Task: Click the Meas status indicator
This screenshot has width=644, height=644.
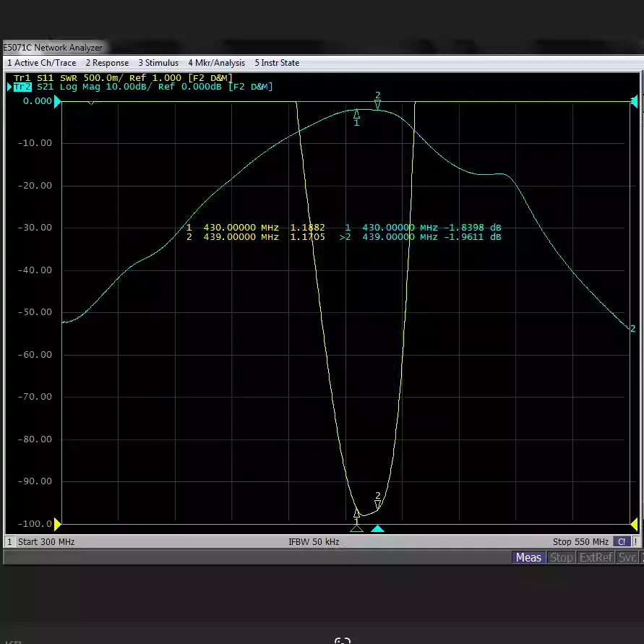Action: coord(528,557)
